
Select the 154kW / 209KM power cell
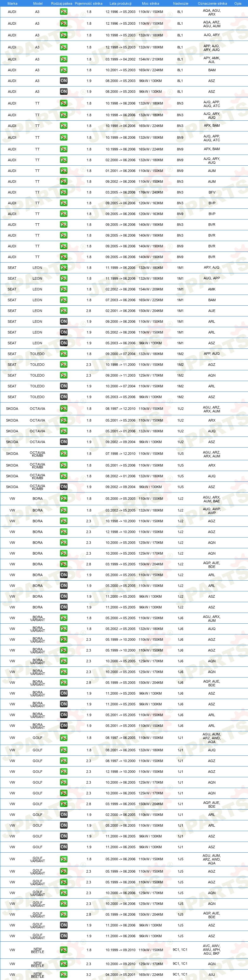tap(151, 289)
